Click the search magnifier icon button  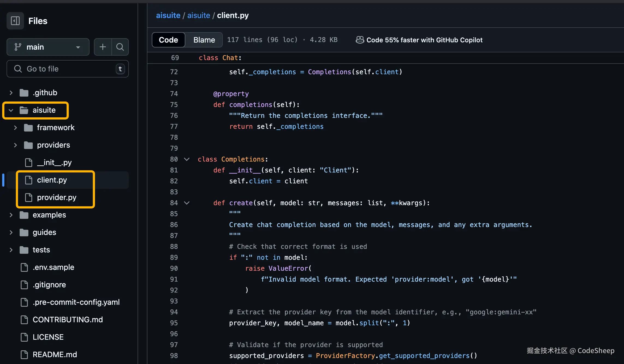pyautogui.click(x=120, y=47)
